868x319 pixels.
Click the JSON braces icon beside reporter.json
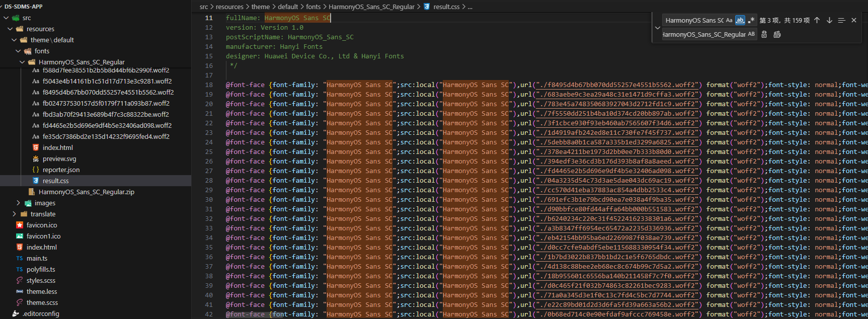tap(36, 170)
